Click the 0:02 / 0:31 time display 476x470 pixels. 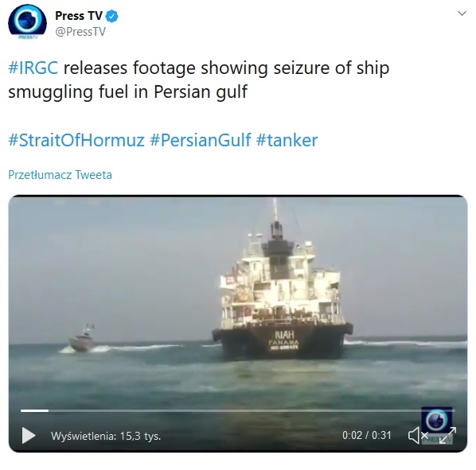pyautogui.click(x=367, y=436)
